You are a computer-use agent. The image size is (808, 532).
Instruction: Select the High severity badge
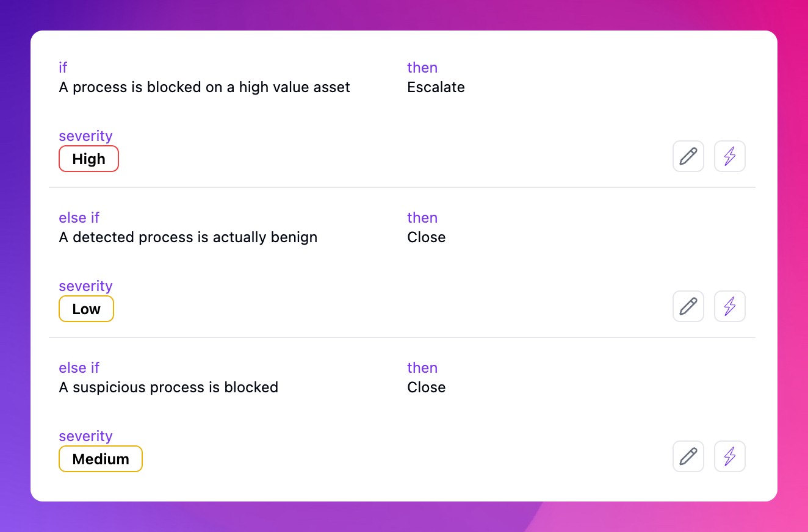(x=88, y=159)
